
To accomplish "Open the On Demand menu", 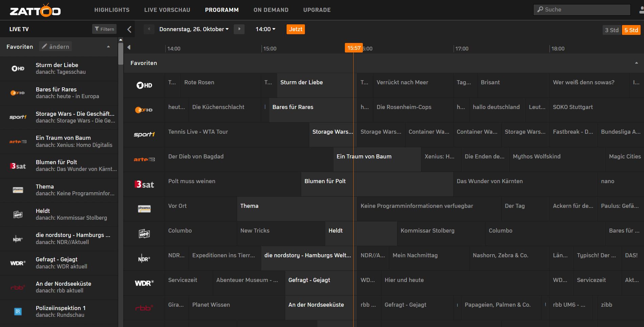I will coord(271,10).
